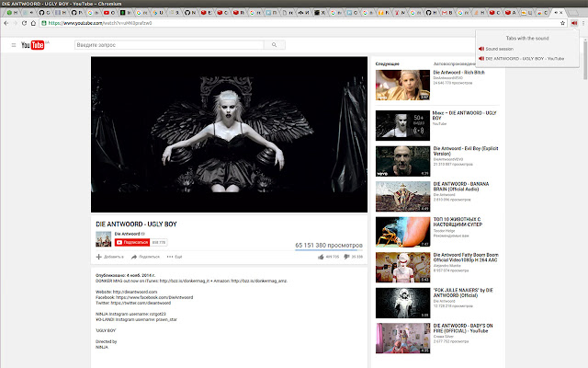Open 'Evil Boy (Explicit Version)' thumbnail
This screenshot has width=588, height=368.
click(x=402, y=161)
